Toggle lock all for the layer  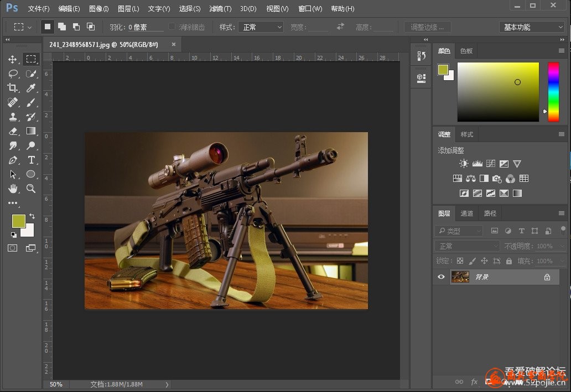pyautogui.click(x=509, y=261)
